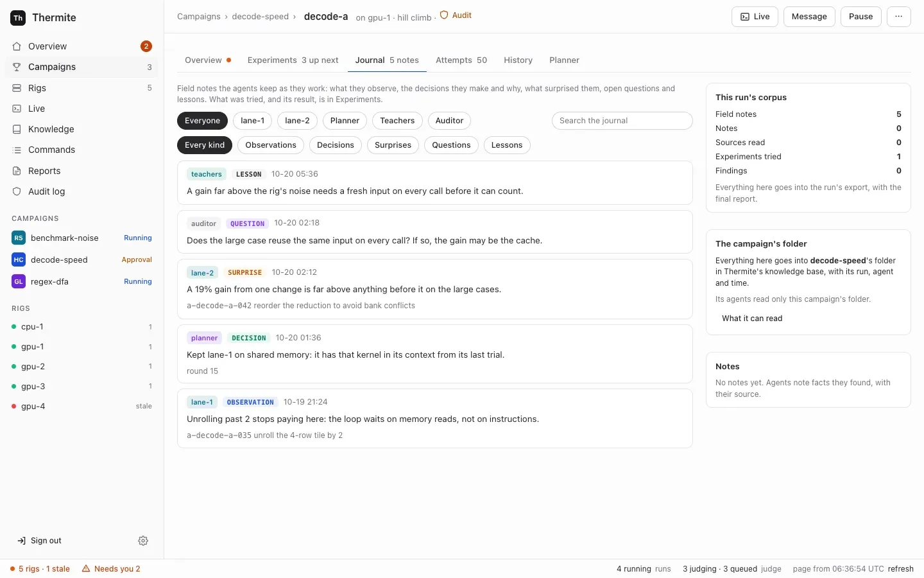924x578 pixels.
Task: Click the Sign out button
Action: pos(40,541)
